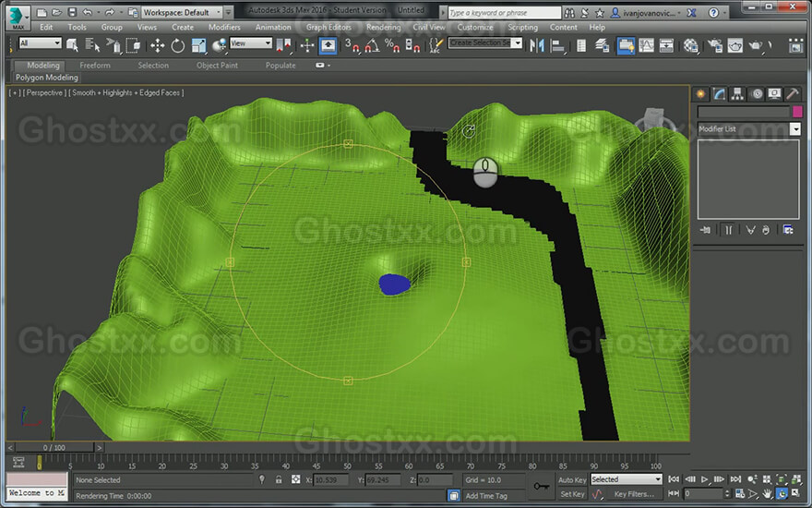The image size is (812, 508).
Task: Click the search binoculars icon
Action: pyautogui.click(x=569, y=12)
